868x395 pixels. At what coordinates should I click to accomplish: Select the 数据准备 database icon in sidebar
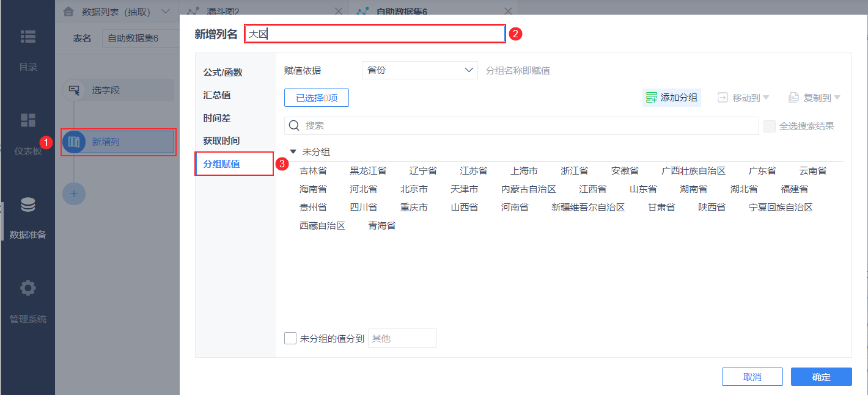point(28,205)
